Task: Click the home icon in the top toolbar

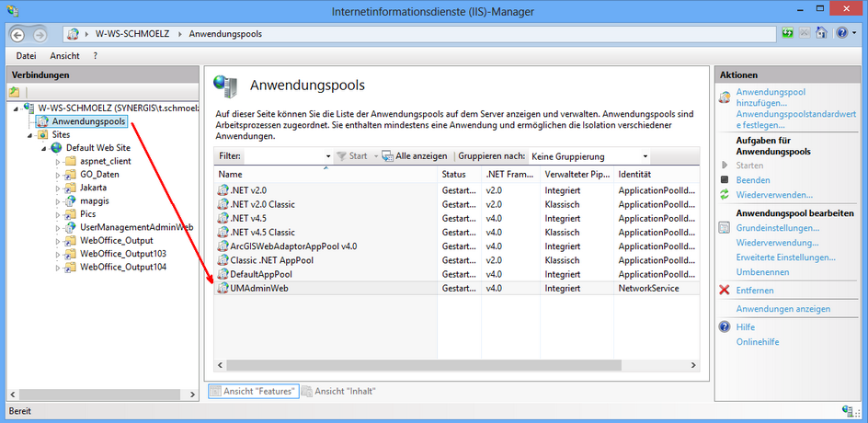Action: click(x=821, y=33)
